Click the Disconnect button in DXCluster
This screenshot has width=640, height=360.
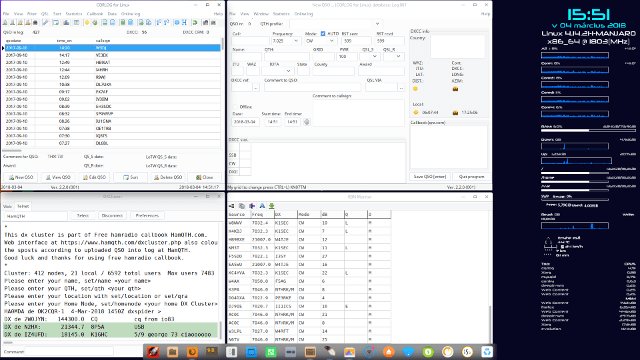point(112,216)
